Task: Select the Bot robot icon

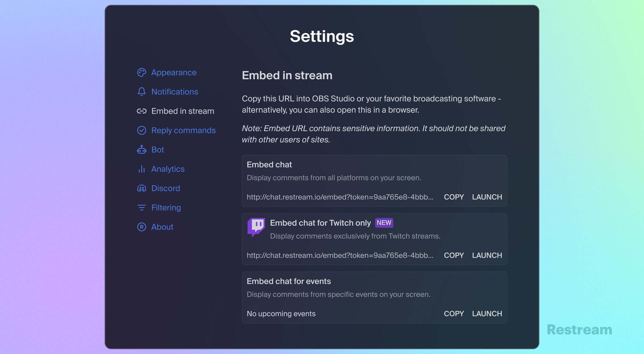Action: tap(141, 150)
